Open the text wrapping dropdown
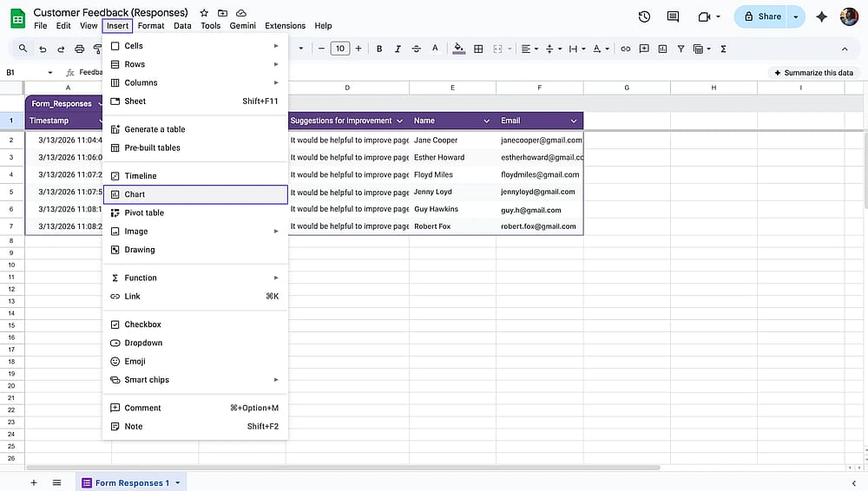Viewport: 868px width, 491px height. (577, 49)
